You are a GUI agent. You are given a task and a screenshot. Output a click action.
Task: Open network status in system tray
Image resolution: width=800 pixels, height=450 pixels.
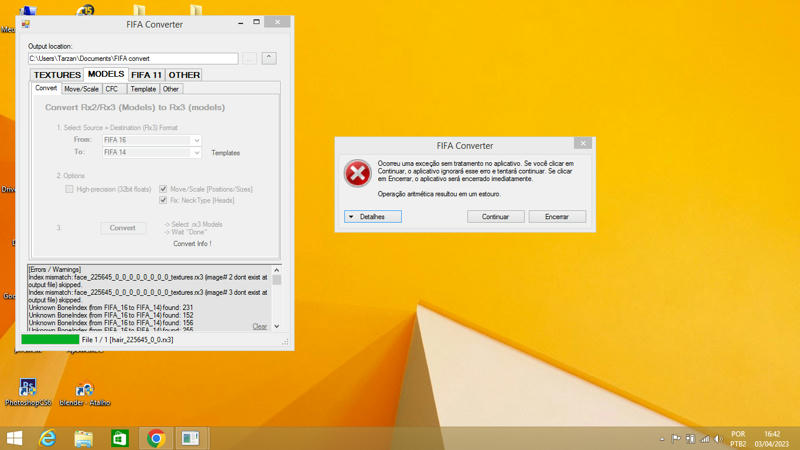click(705, 439)
